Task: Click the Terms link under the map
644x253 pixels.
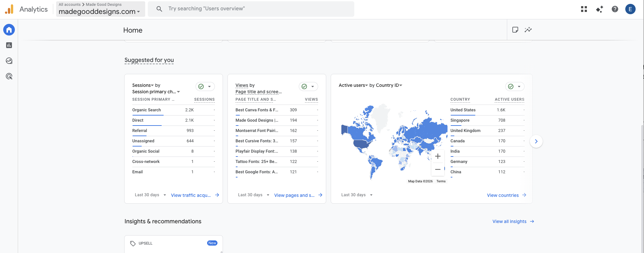Action: pyautogui.click(x=441, y=181)
